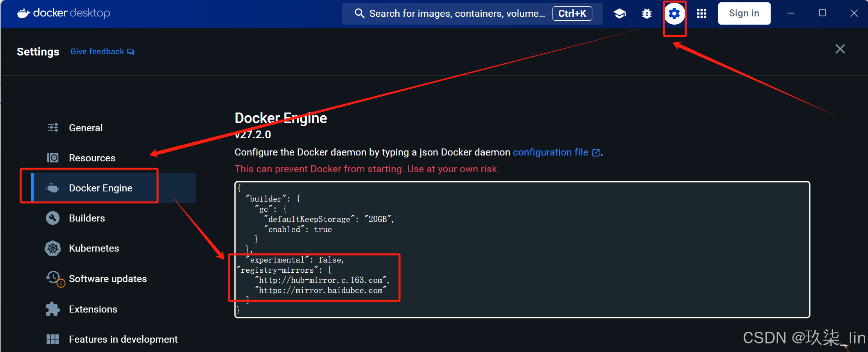Minimize the Docker Desktop window
Image resolution: width=868 pixels, height=352 pixels.
(x=791, y=13)
